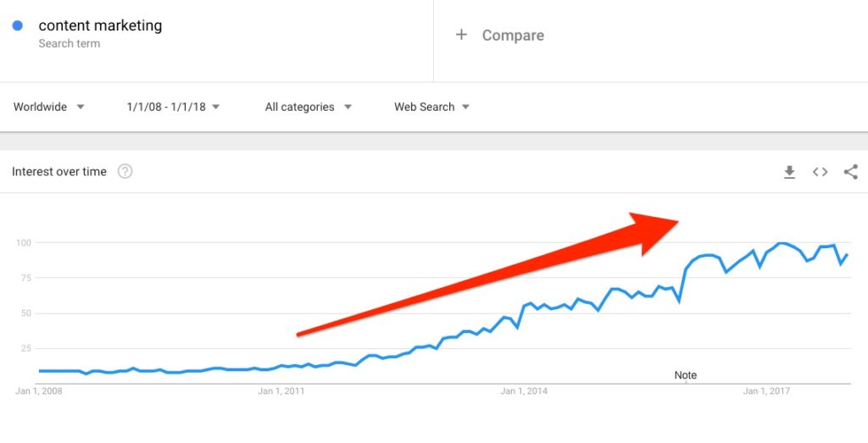This screenshot has height=443, width=868.
Task: Edit the content marketing search term
Action: 100,25
